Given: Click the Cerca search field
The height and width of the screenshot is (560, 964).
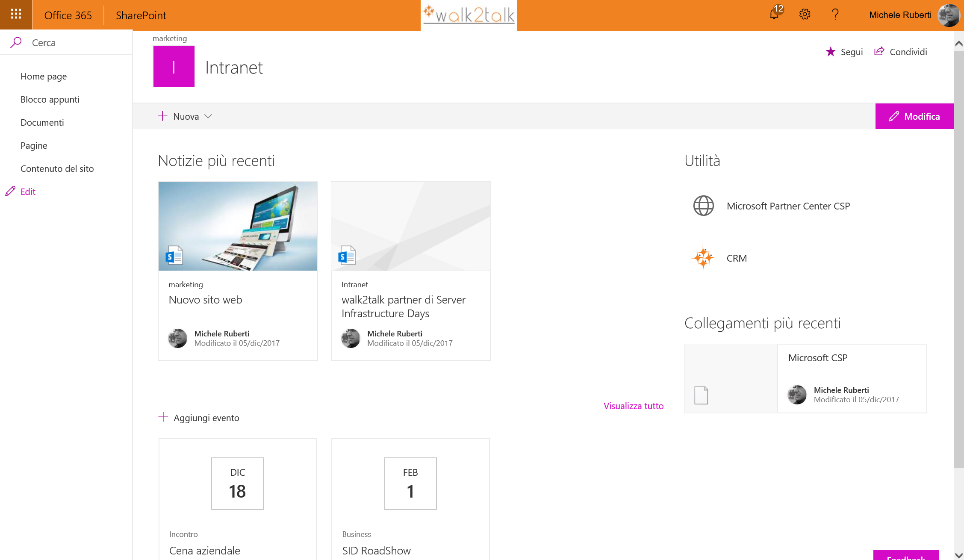Looking at the screenshot, I should tap(66, 42).
